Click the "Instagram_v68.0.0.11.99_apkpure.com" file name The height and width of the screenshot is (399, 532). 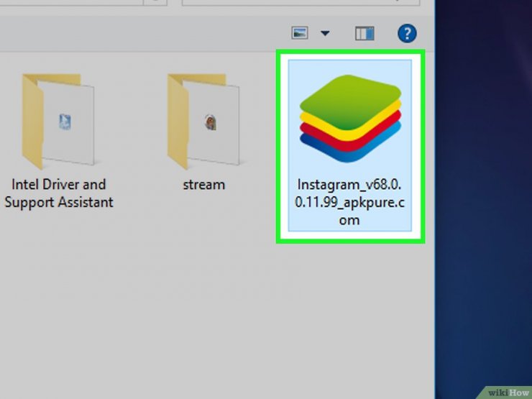tap(350, 202)
